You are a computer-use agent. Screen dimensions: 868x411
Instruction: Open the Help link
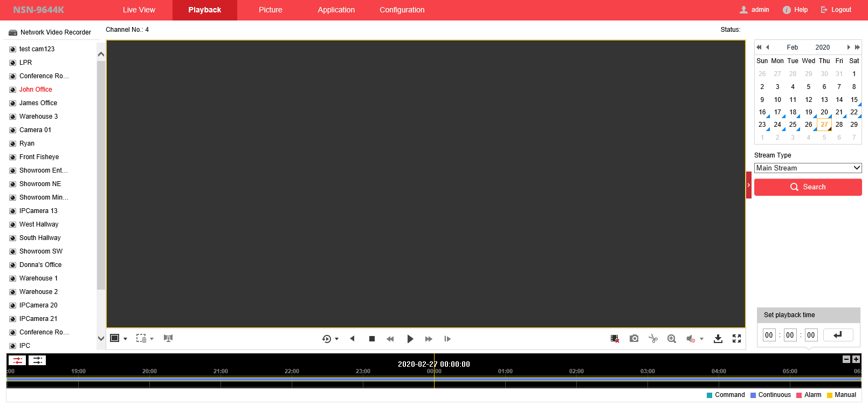click(795, 10)
